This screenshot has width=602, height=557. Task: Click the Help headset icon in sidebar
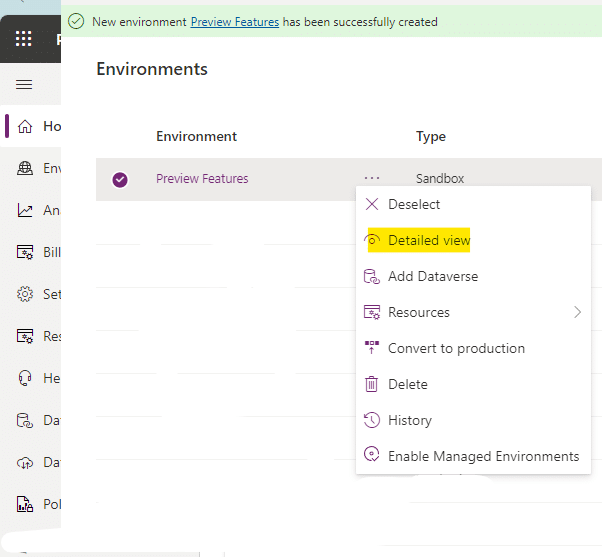pyautogui.click(x=26, y=379)
